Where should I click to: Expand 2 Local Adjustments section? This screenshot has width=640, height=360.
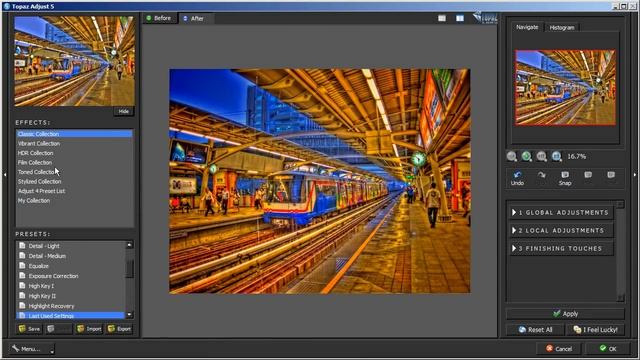[x=561, y=231]
